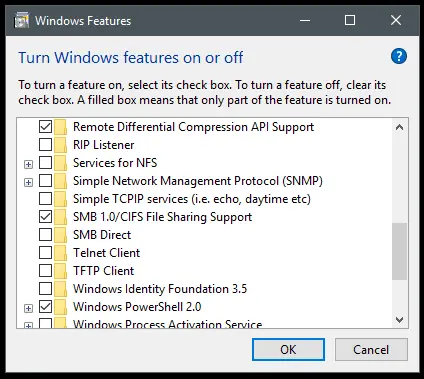The width and height of the screenshot is (424, 379).
Task: Select the "SMB Direct" row label
Action: (x=102, y=235)
